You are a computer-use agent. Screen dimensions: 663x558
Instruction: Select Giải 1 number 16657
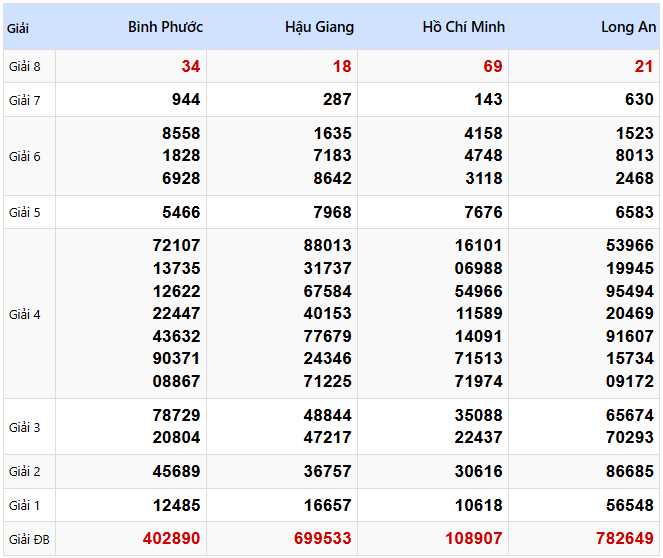[x=327, y=505]
